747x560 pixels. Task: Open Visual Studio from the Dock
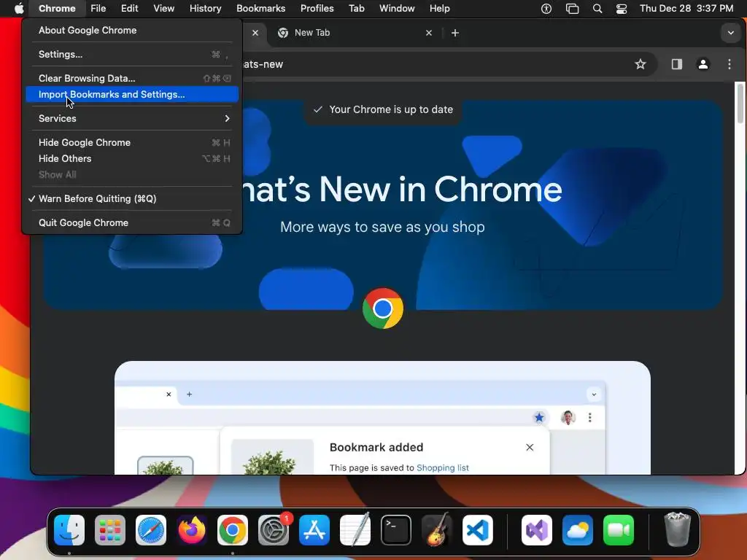pos(536,530)
